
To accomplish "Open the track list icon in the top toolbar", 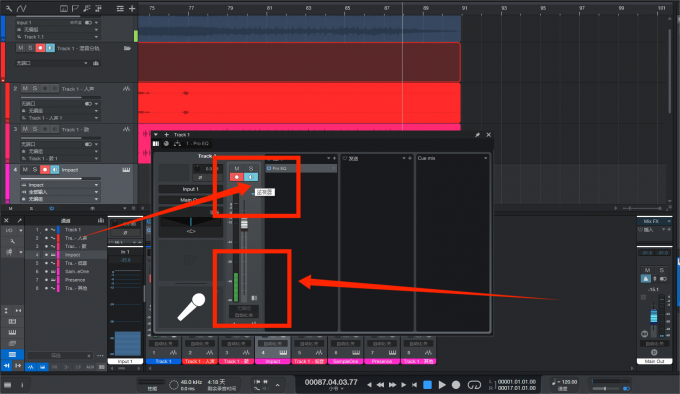I will coord(120,8).
